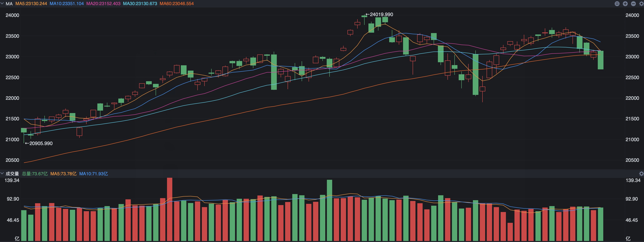Click the minus zoom-out icon
Viewport: 644px width, 242px height.
633,3
